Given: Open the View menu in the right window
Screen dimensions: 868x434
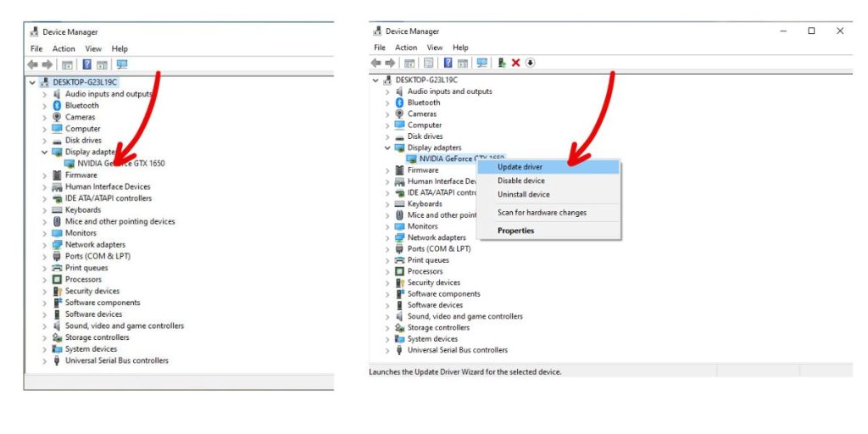Looking at the screenshot, I should (x=435, y=47).
